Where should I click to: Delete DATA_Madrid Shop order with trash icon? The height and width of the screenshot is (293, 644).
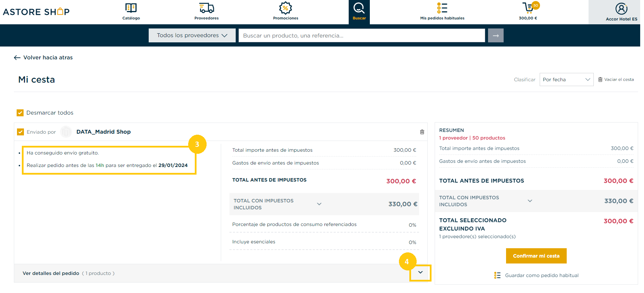(x=422, y=132)
